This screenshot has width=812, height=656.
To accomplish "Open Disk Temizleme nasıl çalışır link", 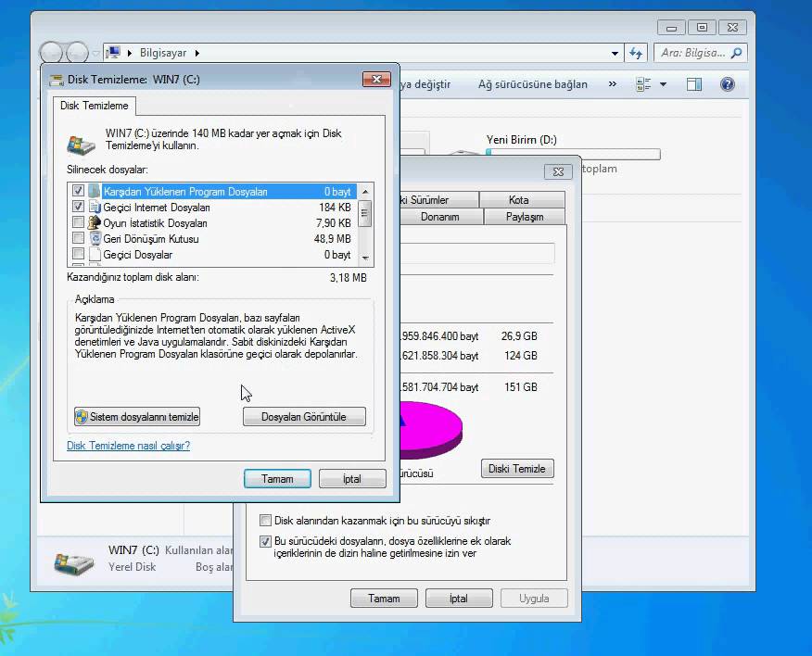I will pos(129,446).
